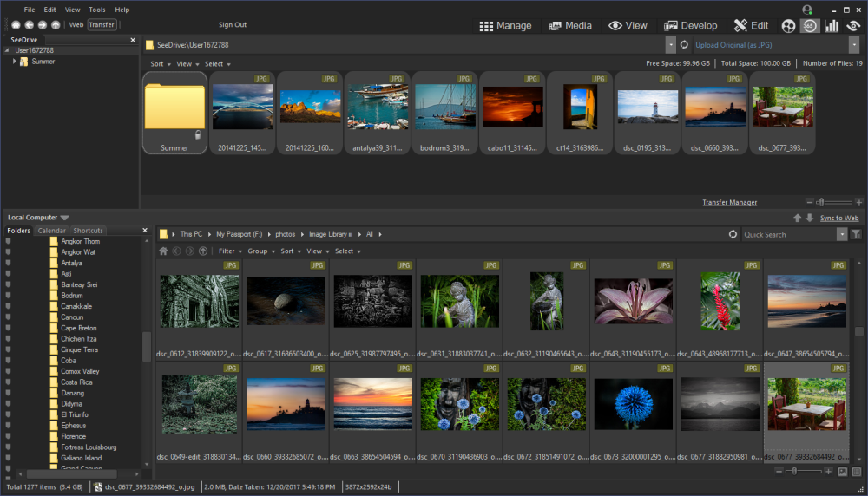Click the Home navigation icon in top toolbar
Image resolution: width=868 pixels, height=496 pixels.
coord(16,25)
